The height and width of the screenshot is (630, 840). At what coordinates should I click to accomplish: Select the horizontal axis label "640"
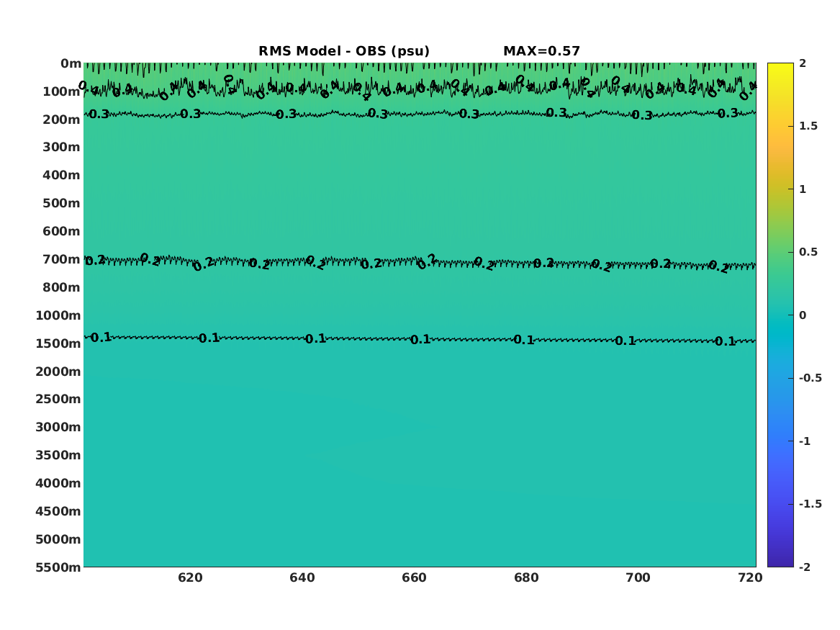(302, 578)
